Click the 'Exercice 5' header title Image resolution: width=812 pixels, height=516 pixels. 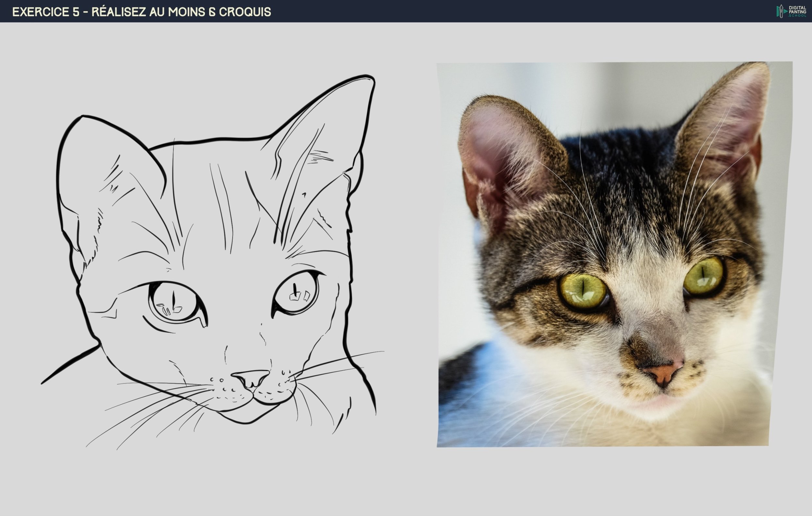45,12
